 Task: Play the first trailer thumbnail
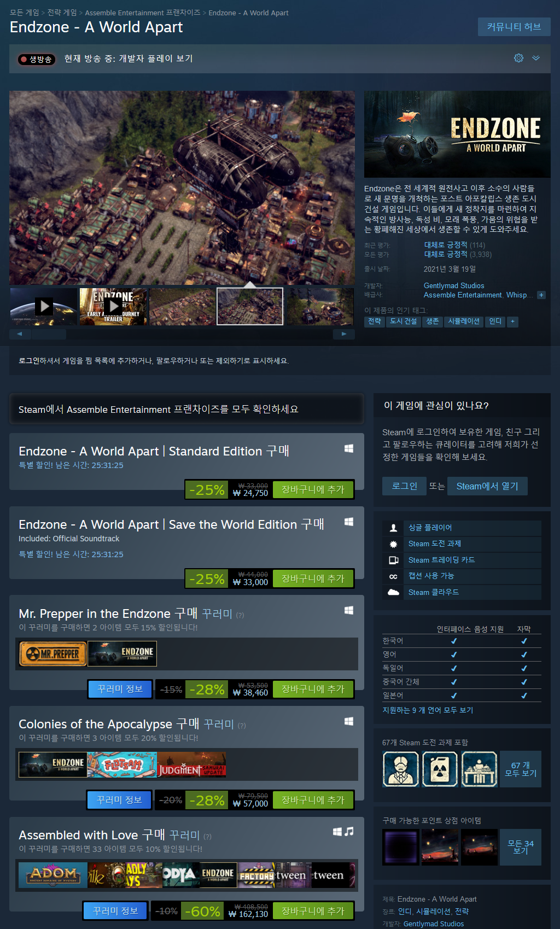point(44,306)
